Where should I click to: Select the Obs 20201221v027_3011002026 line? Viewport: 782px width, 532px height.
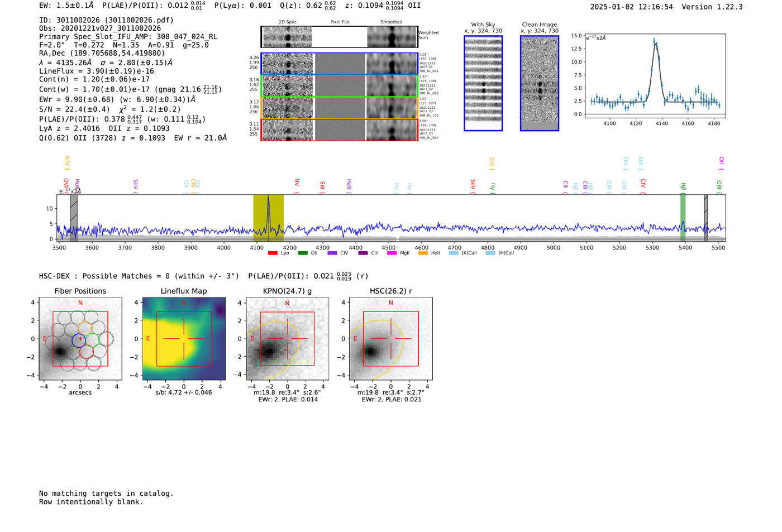tap(100, 28)
